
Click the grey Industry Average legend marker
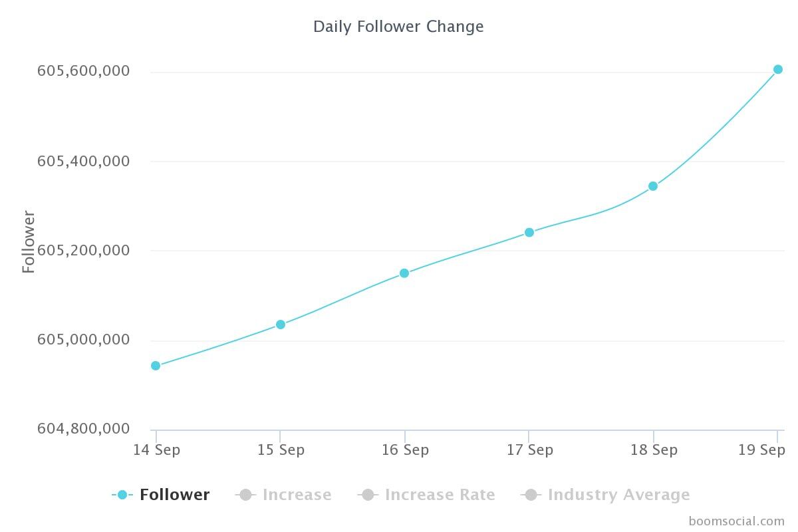[531, 495]
